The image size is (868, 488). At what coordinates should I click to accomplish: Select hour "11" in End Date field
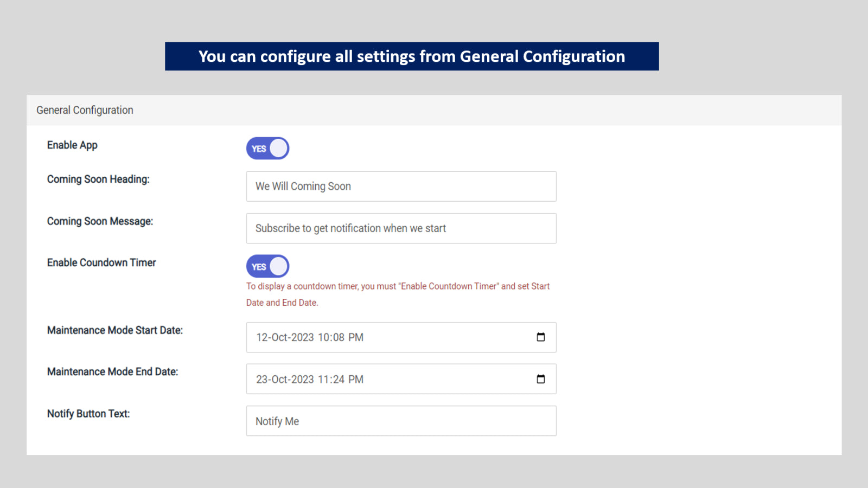tap(323, 380)
